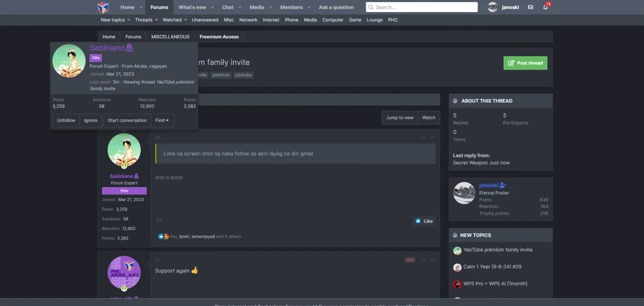Click janoski's avatar in the top bar

pos(493,7)
